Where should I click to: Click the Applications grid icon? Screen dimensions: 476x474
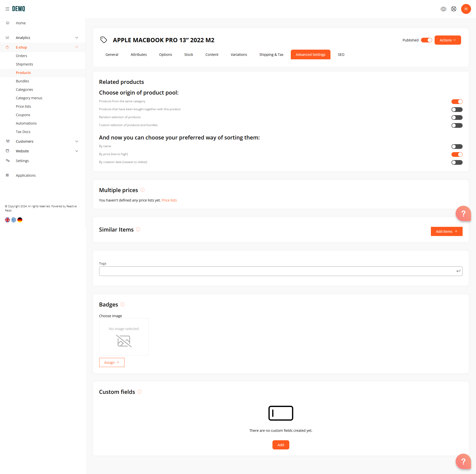click(7, 175)
